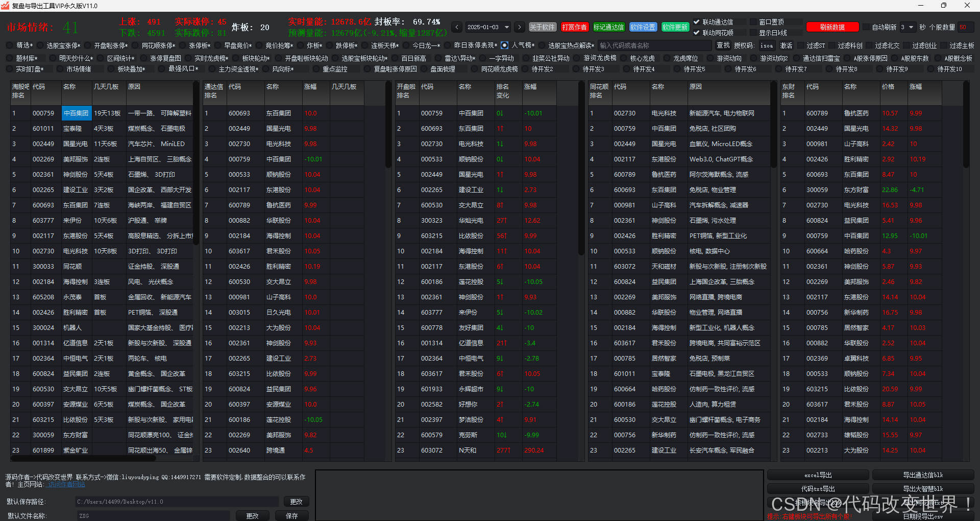Select the 选股宝热点解读* radio option

541,45
